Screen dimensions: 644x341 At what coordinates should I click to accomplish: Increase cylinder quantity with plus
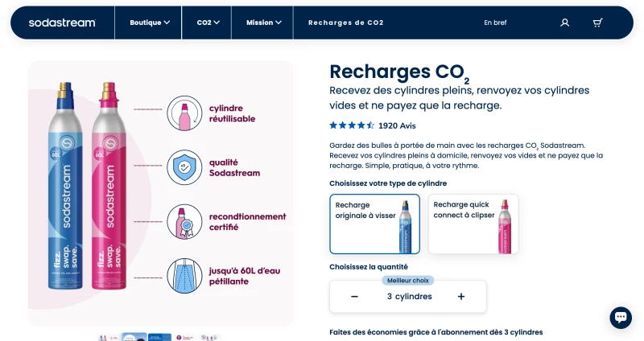[x=461, y=296]
